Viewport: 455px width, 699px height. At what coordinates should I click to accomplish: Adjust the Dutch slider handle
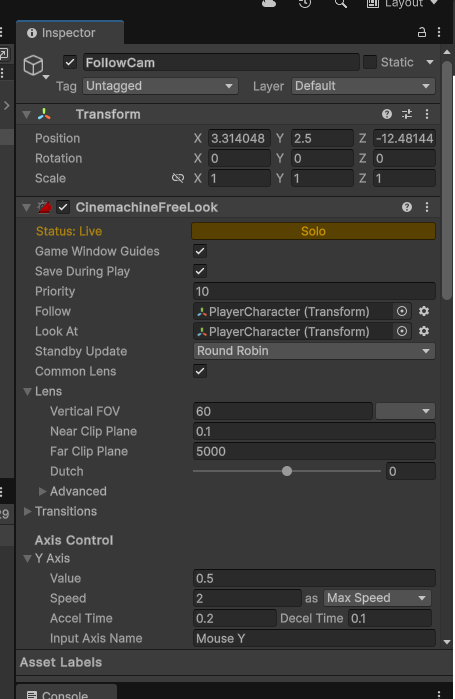pyautogui.click(x=287, y=471)
